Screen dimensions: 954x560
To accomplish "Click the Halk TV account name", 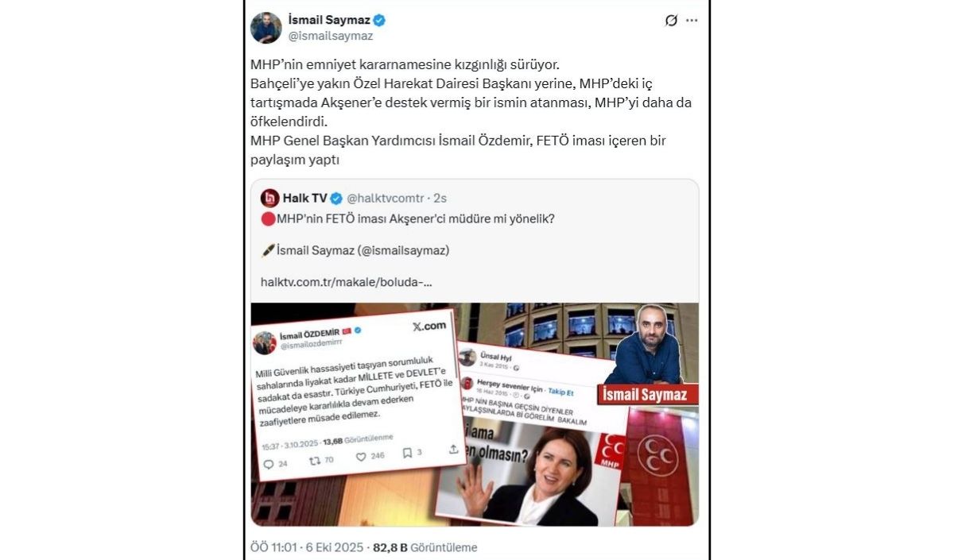I will click(x=304, y=198).
